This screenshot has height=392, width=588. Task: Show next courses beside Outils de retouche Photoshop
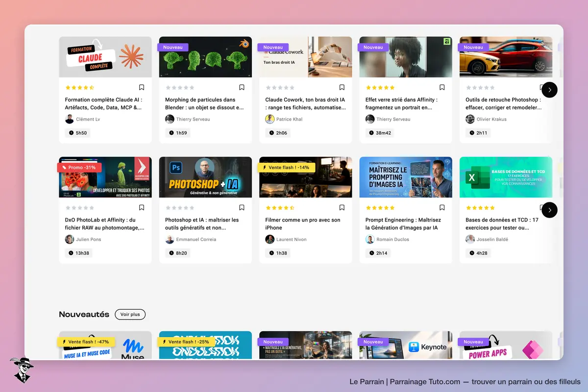coord(550,90)
